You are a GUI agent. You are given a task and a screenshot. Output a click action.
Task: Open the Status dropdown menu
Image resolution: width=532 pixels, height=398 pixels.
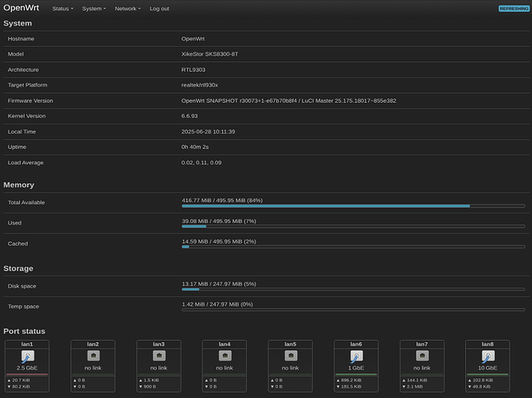click(63, 9)
